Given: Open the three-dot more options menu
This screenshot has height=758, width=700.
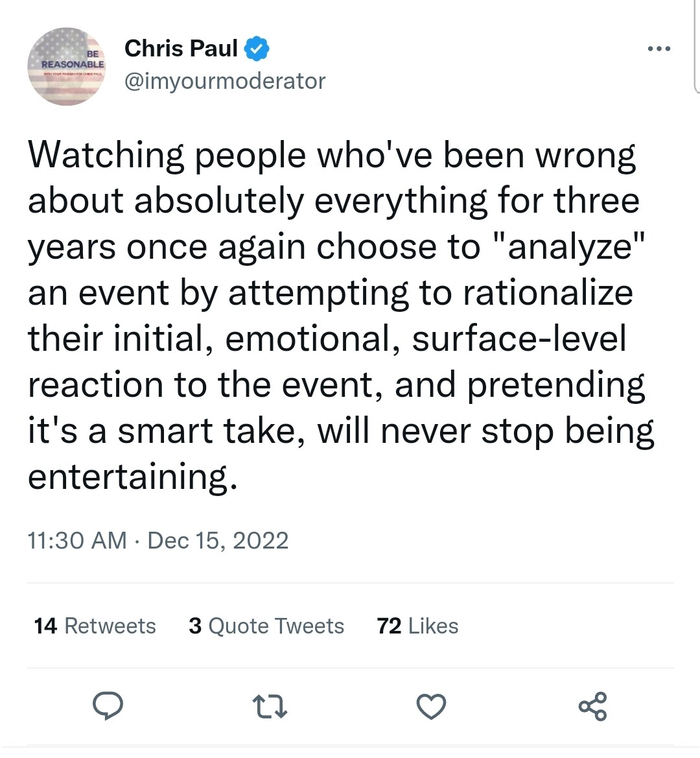Looking at the screenshot, I should coord(659,49).
